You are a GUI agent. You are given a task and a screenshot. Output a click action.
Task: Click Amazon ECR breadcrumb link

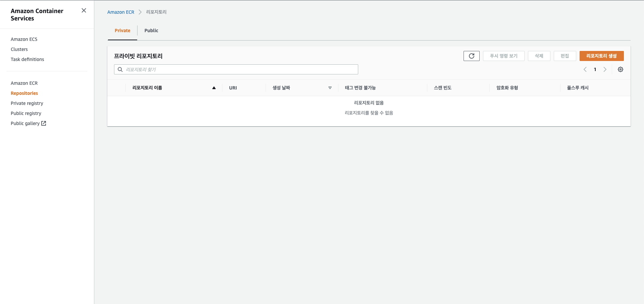(121, 12)
